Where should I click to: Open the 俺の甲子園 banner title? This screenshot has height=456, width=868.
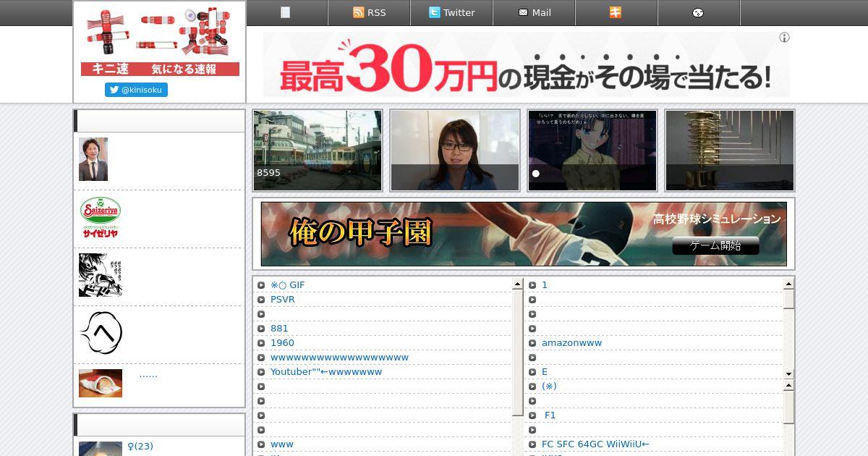coord(359,232)
